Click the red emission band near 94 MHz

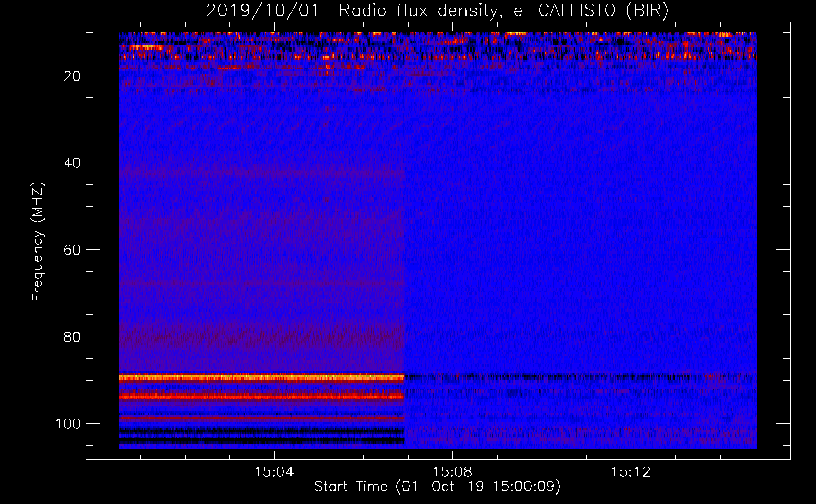point(261,397)
